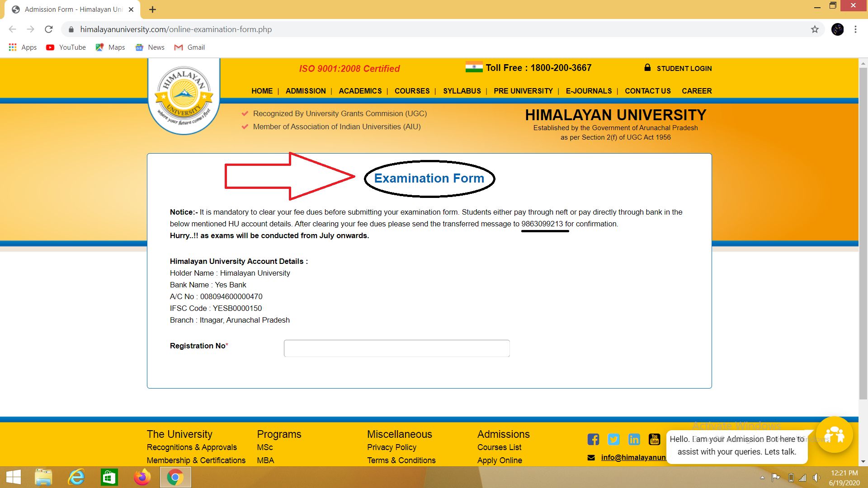The width and height of the screenshot is (868, 488).
Task: Open the Windows Start menu
Action: click(14, 477)
